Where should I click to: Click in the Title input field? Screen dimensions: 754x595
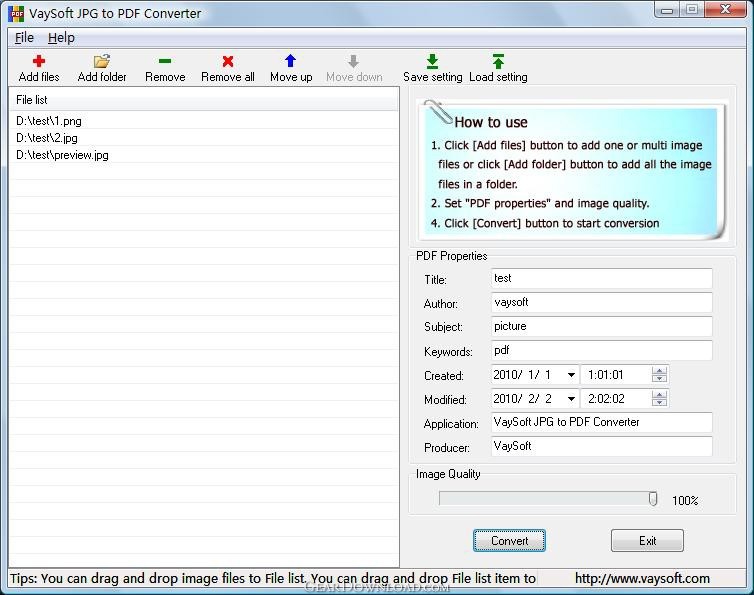tap(602, 279)
